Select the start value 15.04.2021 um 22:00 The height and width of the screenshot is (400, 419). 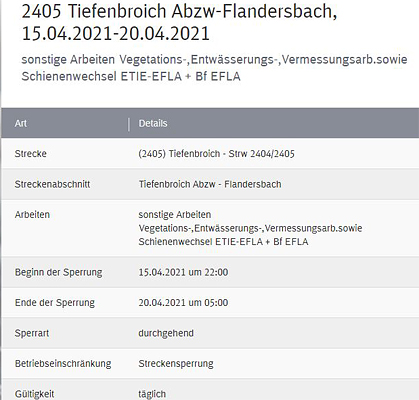pos(183,272)
